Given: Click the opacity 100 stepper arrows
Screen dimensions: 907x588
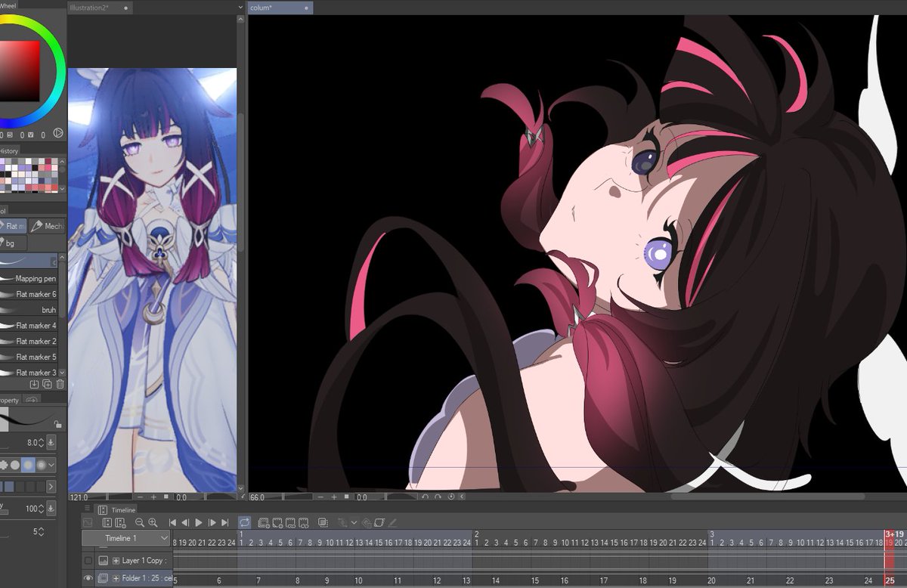Looking at the screenshot, I should tap(41, 509).
